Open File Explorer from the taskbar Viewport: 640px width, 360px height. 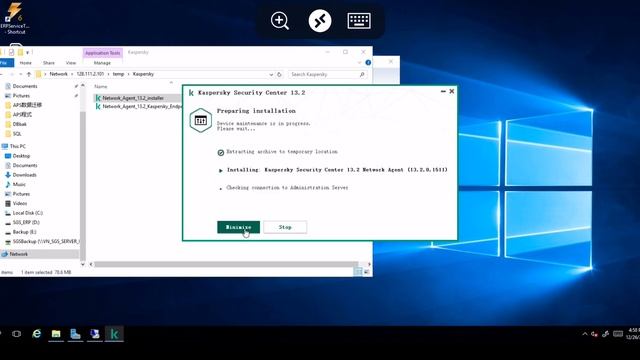click(x=56, y=334)
